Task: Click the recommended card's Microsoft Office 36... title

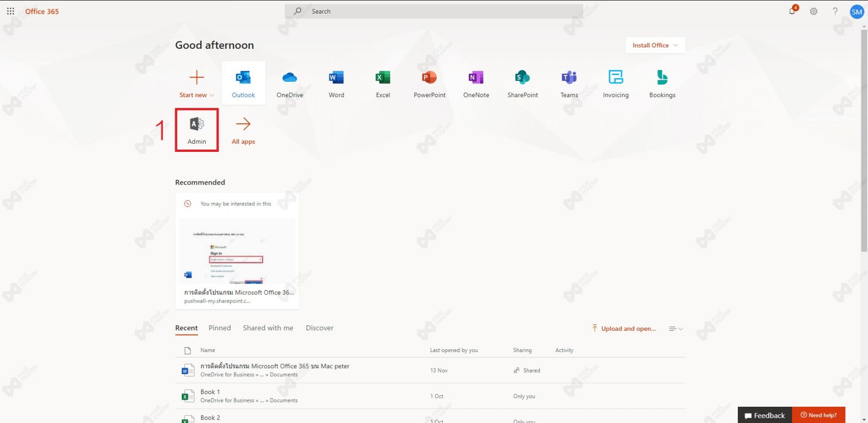Action: tap(239, 292)
